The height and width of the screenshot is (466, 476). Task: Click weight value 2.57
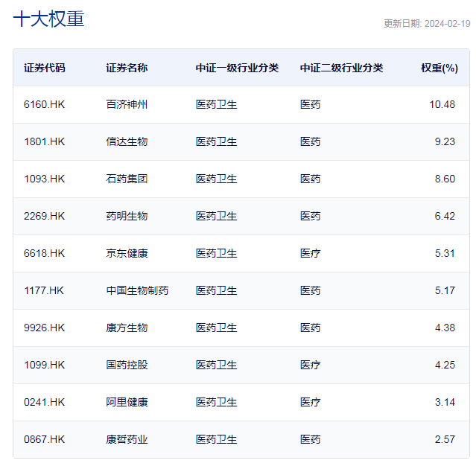pyautogui.click(x=445, y=440)
